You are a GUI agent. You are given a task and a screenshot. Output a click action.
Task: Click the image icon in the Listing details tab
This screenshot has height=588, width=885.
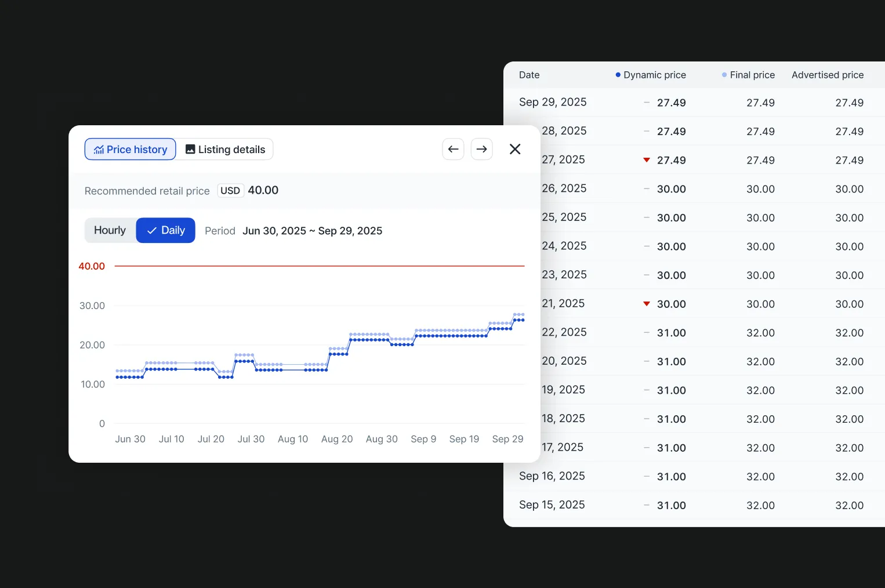pos(190,150)
